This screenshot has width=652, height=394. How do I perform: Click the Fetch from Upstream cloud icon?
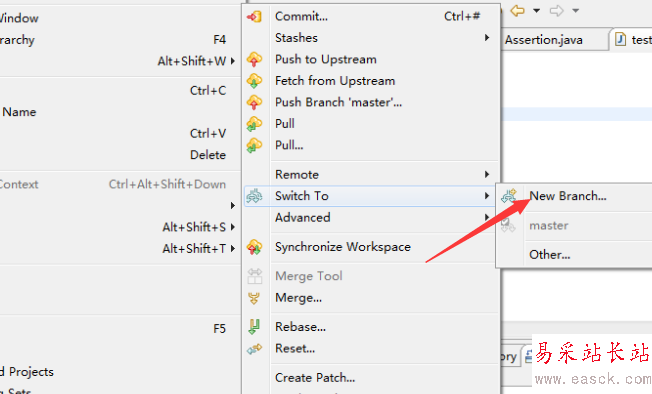[254, 81]
